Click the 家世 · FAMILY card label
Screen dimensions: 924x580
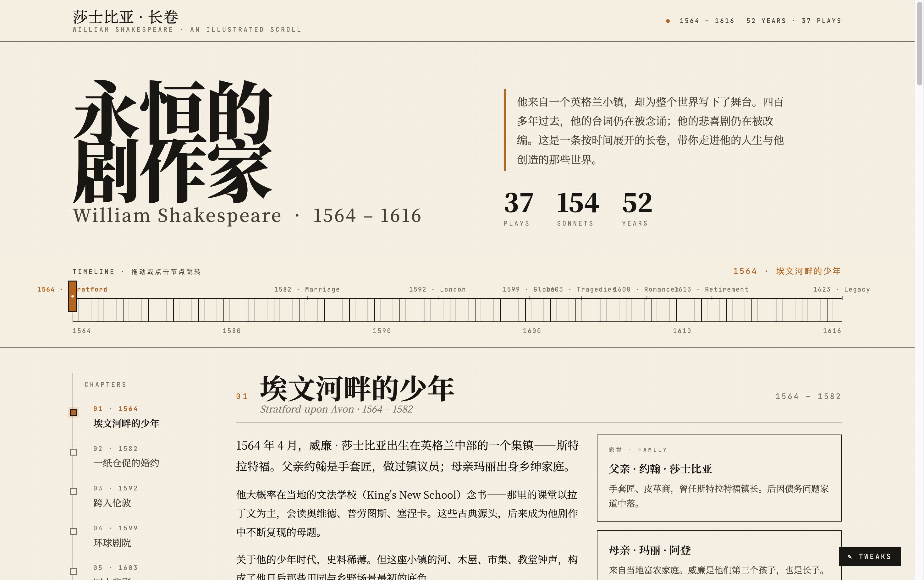tap(638, 450)
